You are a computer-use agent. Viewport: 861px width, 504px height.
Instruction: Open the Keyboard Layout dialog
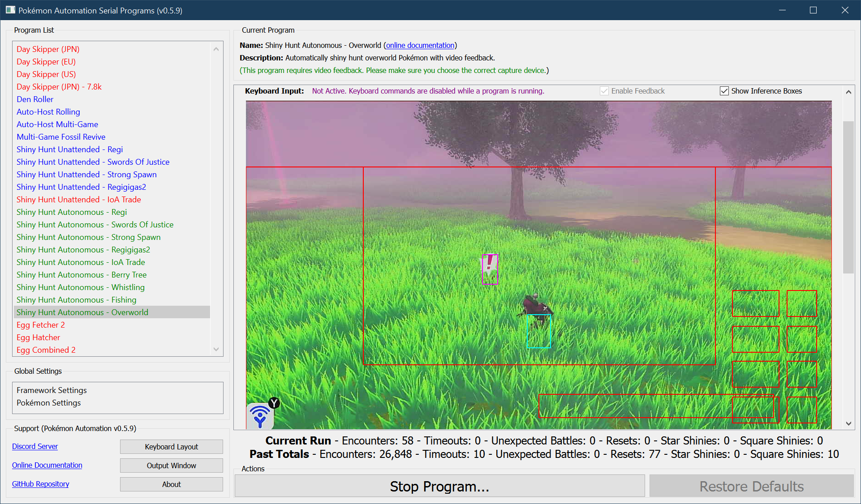(x=171, y=447)
